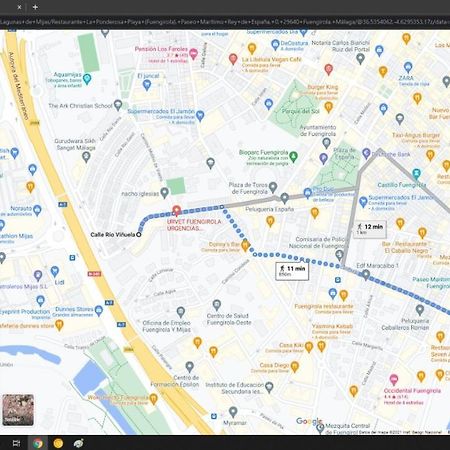Click the yellow round taskbar app icon
Viewport: 450px width, 450px height.
pos(58,443)
